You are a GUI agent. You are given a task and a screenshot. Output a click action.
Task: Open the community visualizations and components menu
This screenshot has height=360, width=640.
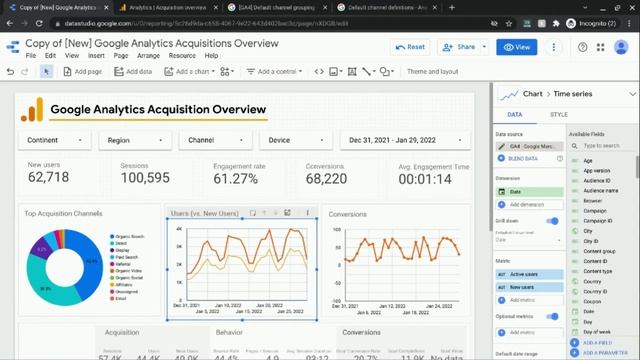click(x=227, y=71)
